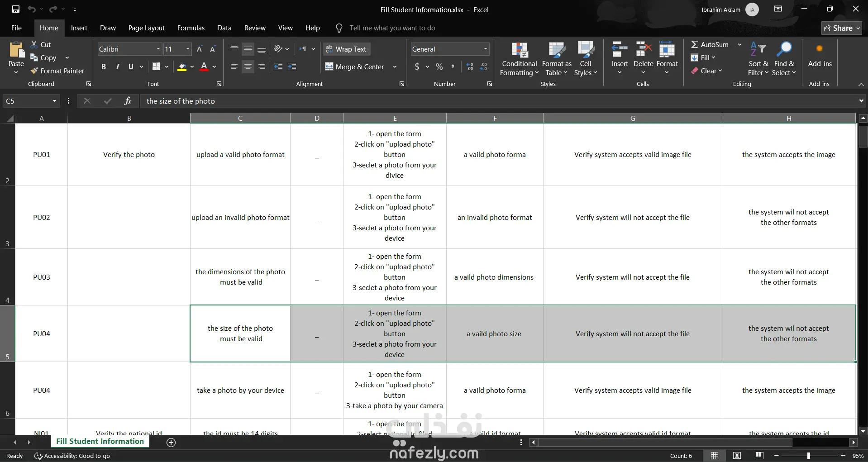
Task: Click Merge & Center button
Action: 354,67
